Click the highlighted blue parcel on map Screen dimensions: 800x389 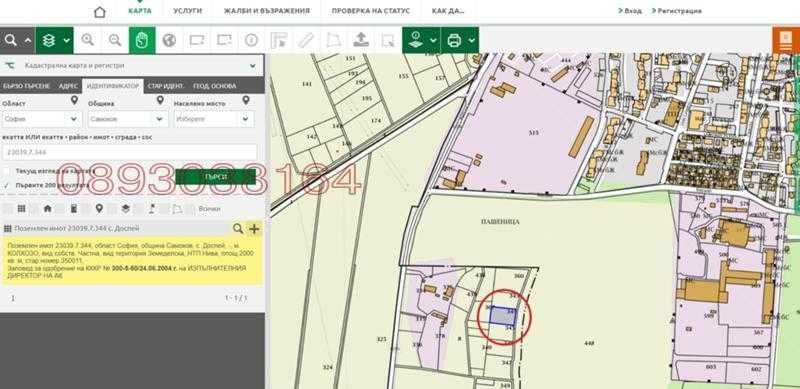pos(503,317)
